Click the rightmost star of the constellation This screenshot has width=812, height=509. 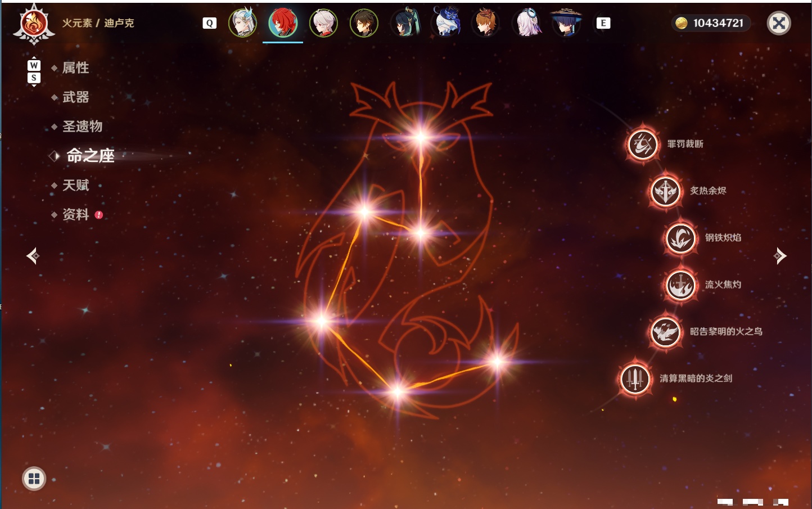497,362
